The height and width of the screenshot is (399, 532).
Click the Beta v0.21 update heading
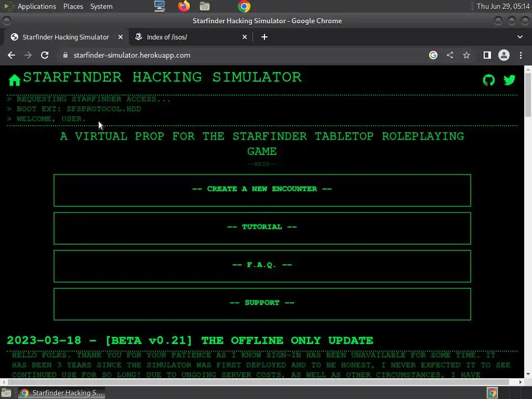click(x=190, y=340)
